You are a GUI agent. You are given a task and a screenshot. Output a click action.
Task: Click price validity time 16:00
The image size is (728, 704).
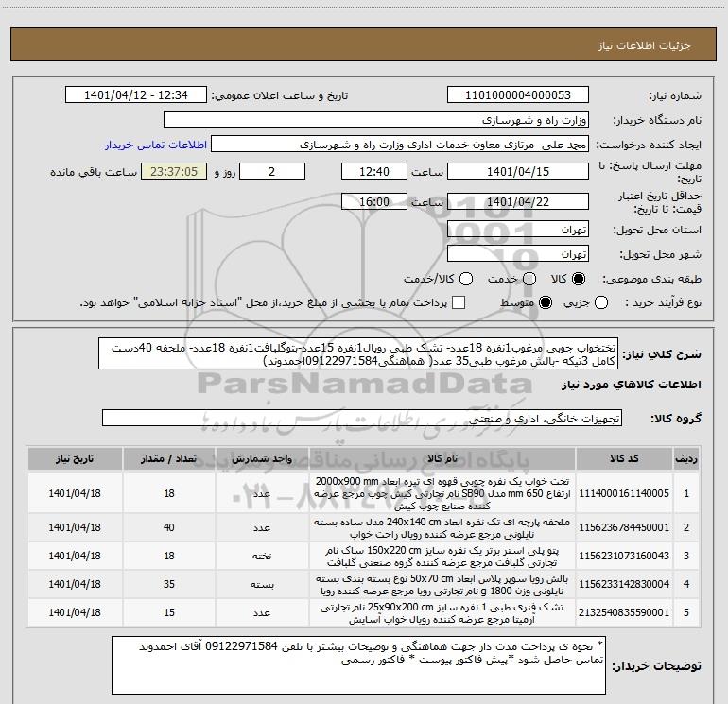(x=374, y=202)
